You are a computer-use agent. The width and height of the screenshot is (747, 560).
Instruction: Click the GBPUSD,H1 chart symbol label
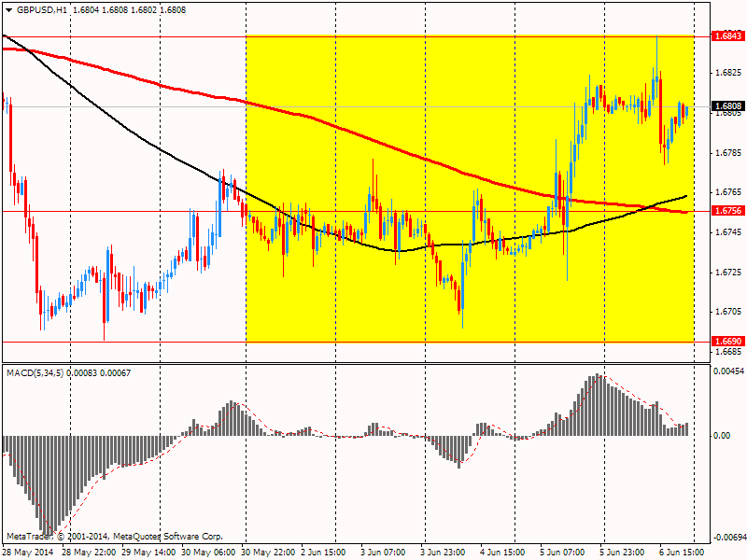pyautogui.click(x=42, y=10)
